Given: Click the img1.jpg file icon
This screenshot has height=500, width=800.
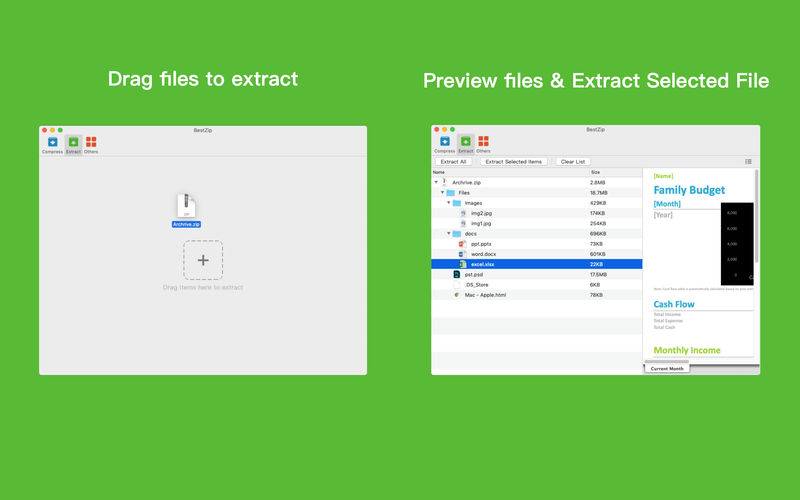Looking at the screenshot, I should [x=463, y=223].
